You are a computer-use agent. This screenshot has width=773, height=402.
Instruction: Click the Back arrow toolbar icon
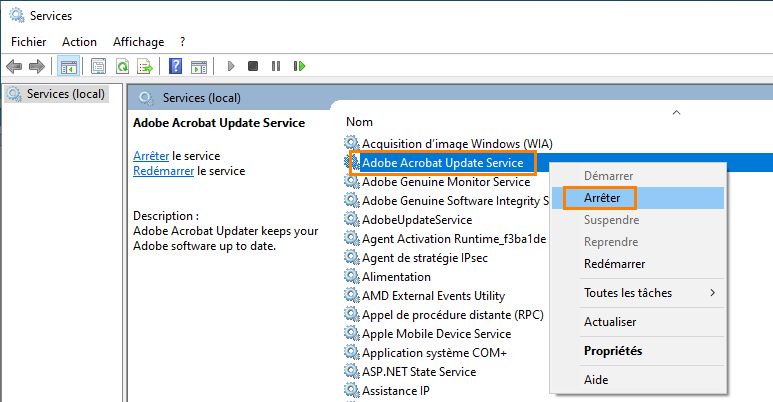click(14, 66)
